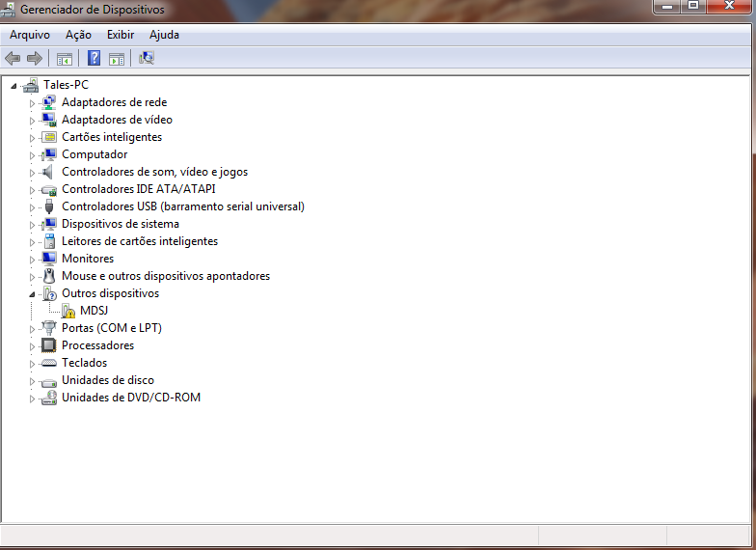Select Cartões inteligentes label
The image size is (756, 550).
click(112, 137)
